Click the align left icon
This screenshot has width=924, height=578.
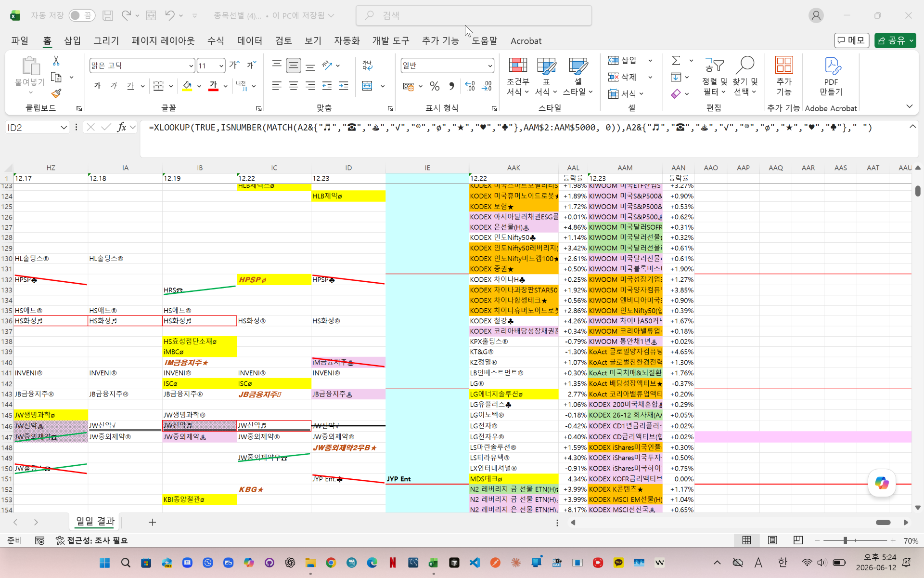[x=277, y=86]
